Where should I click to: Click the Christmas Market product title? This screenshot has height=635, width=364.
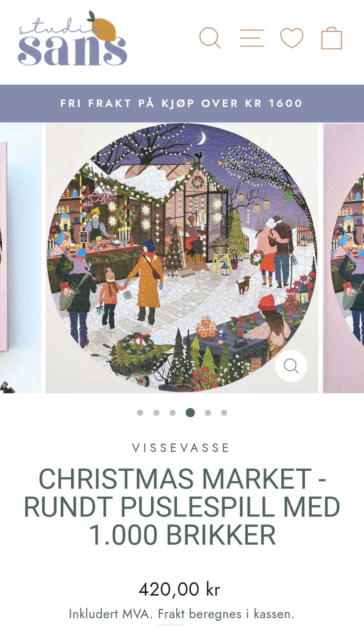[x=182, y=507]
